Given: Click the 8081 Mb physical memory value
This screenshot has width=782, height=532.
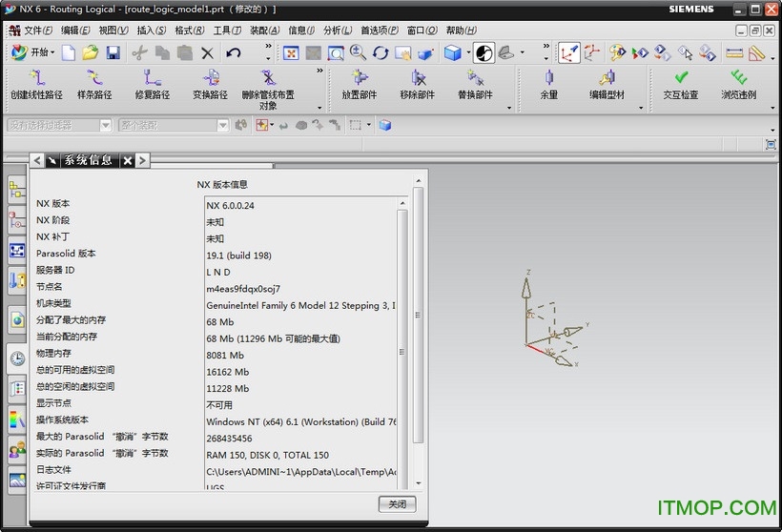Looking at the screenshot, I should [x=225, y=355].
